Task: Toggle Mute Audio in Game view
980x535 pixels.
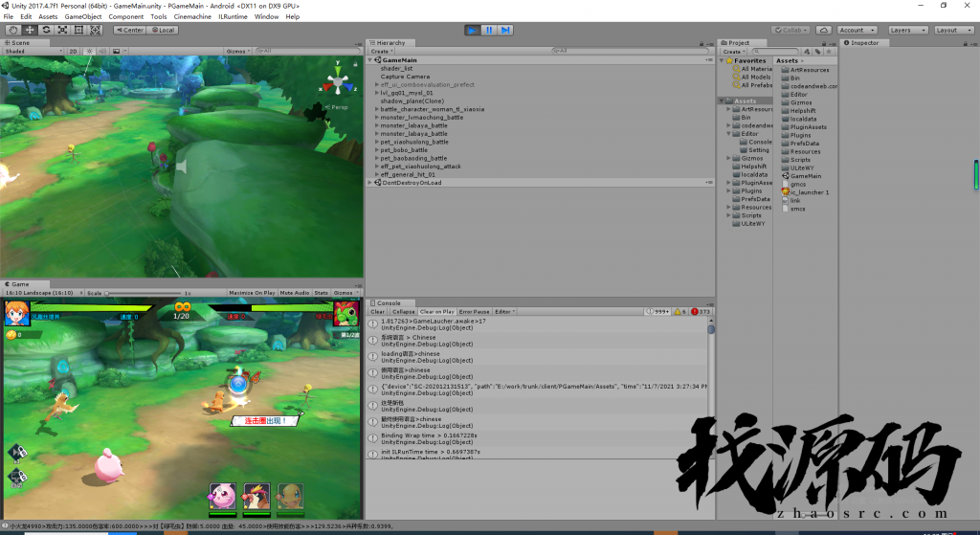Action: [x=295, y=293]
